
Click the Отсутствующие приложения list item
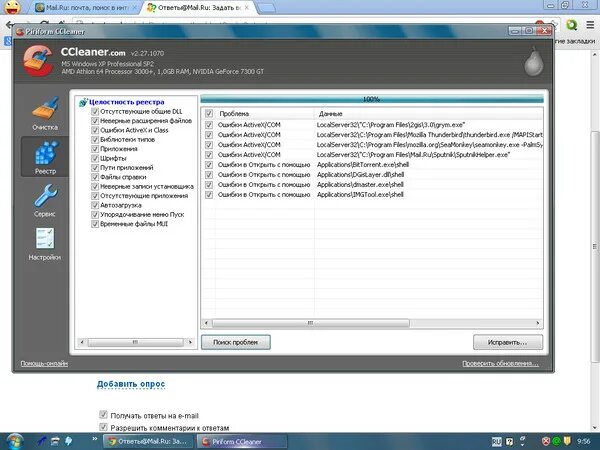[x=144, y=196]
